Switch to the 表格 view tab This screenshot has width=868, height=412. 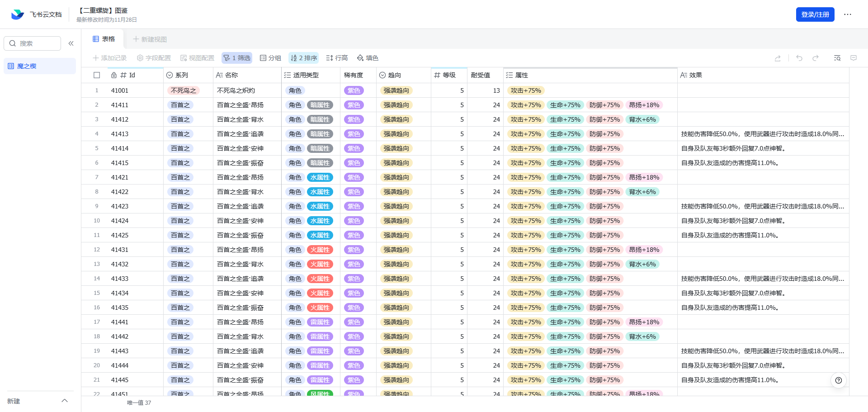[104, 39]
